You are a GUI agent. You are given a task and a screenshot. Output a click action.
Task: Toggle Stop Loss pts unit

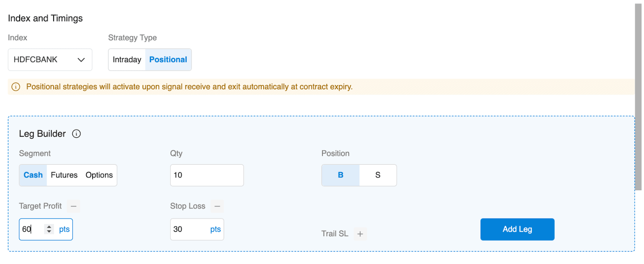[x=215, y=229]
